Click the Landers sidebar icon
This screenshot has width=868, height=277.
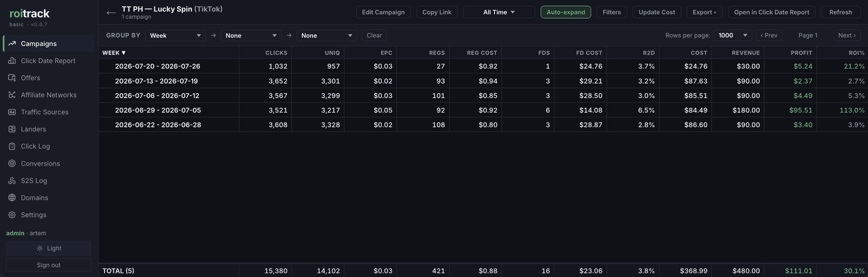tap(12, 129)
